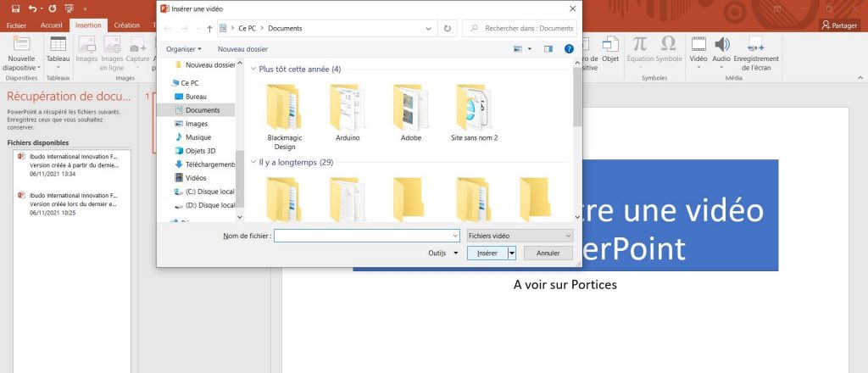Click the Redo icon in quick access toolbar

tap(52, 8)
